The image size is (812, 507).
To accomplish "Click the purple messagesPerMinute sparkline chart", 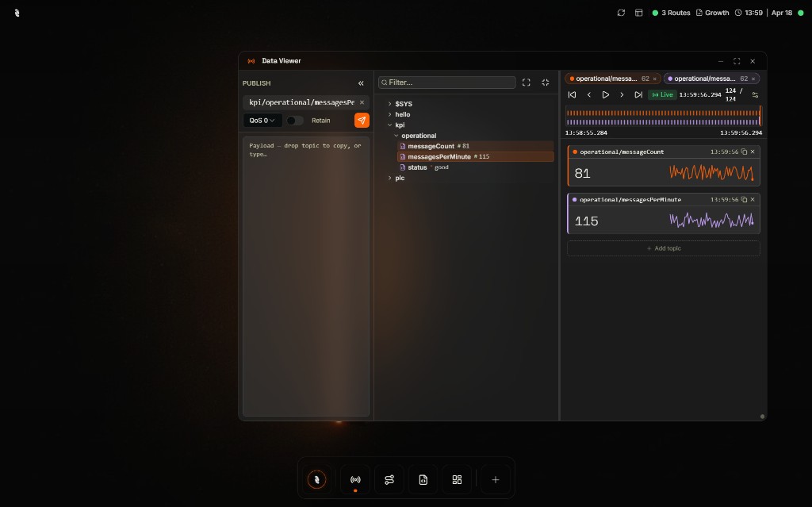I will point(711,221).
